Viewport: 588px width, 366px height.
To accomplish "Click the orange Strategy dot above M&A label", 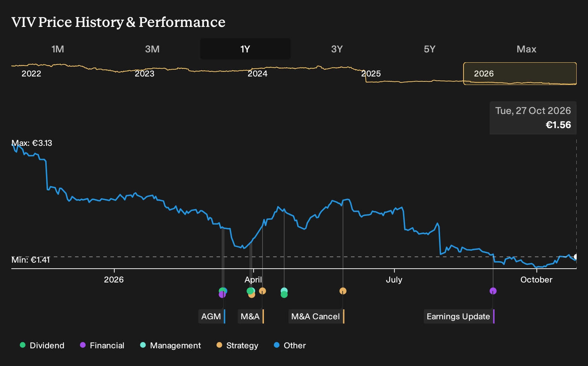I will tap(263, 291).
